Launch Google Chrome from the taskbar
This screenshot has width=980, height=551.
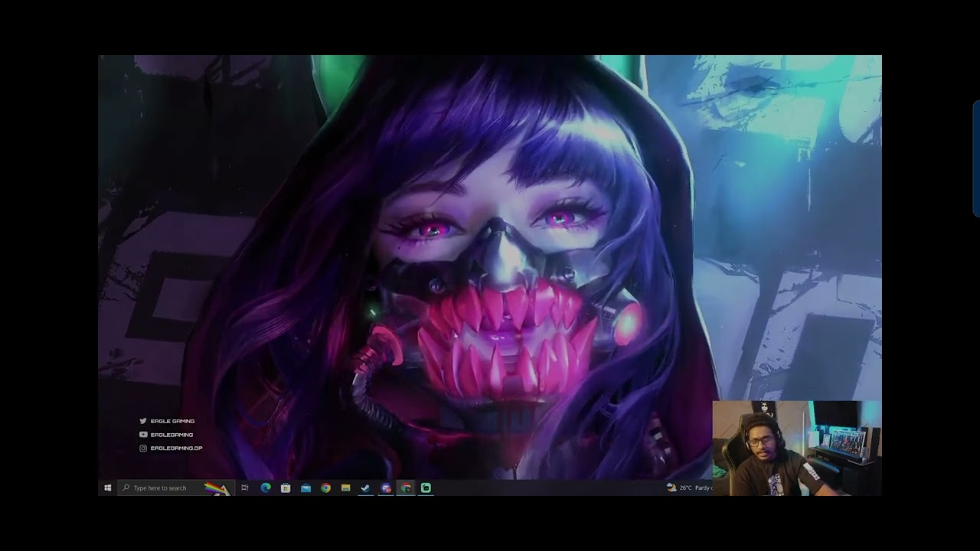pyautogui.click(x=325, y=487)
